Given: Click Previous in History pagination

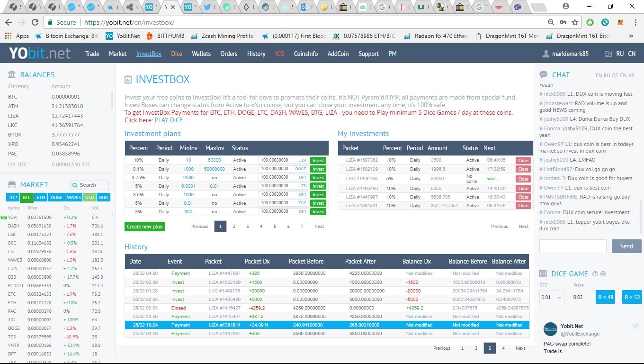Looking at the screenshot, I should tap(442, 348).
